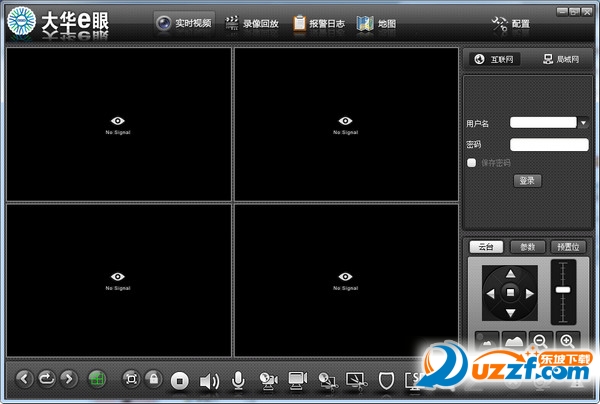This screenshot has height=404, width=600.
Task: Select the 参数 parameters tab
Action: (x=528, y=247)
